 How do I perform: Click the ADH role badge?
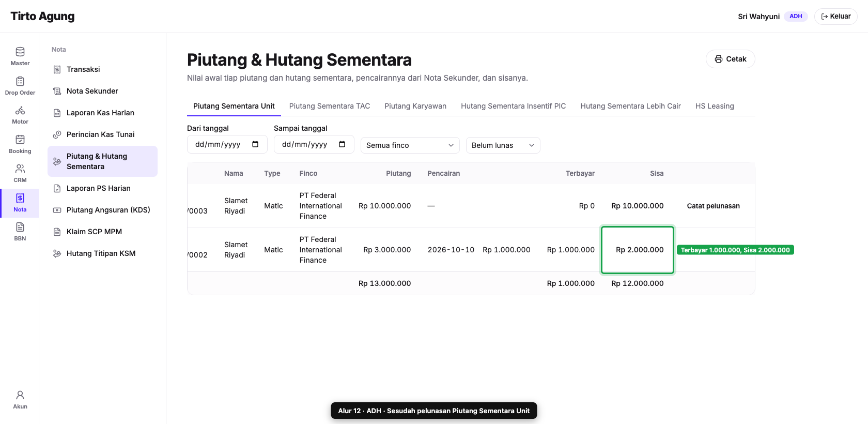pos(796,17)
